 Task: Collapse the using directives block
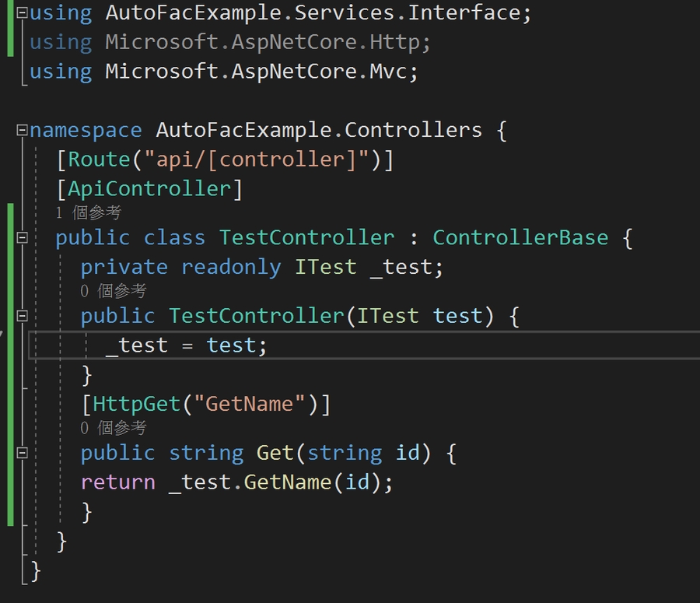point(22,13)
